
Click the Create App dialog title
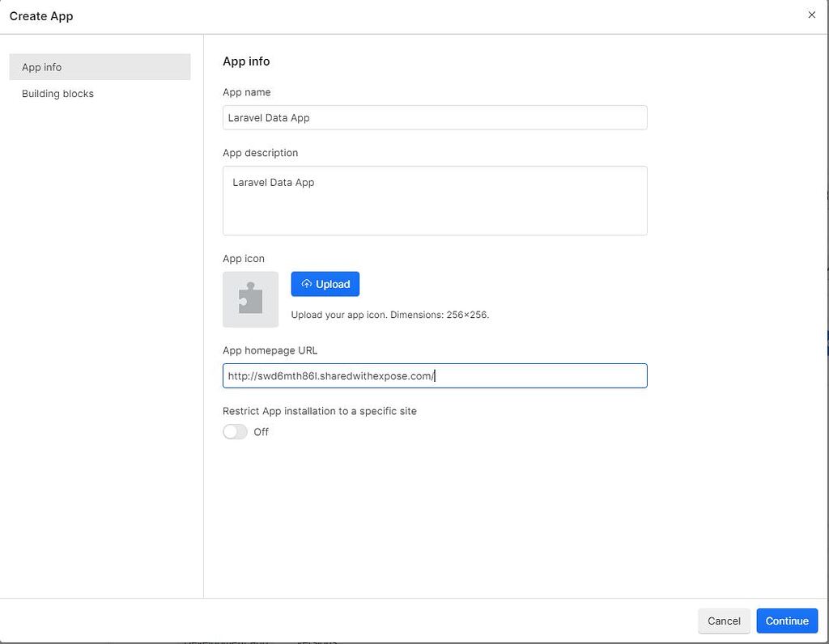(x=41, y=15)
